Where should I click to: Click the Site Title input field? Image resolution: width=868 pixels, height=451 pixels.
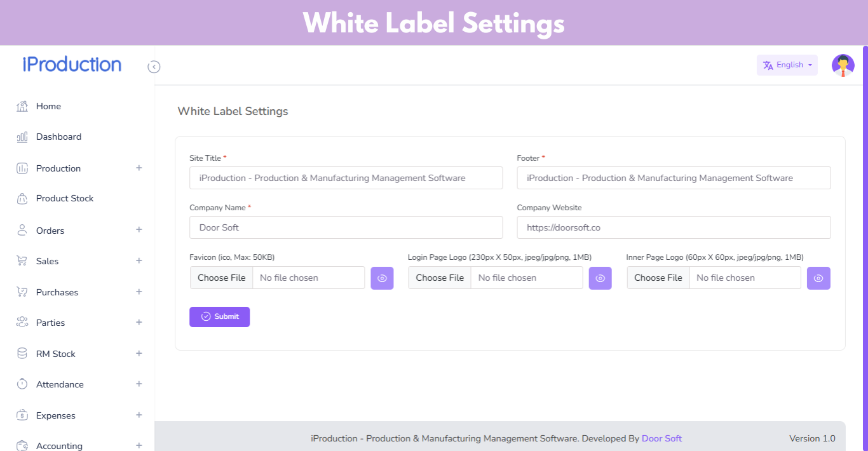[346, 178]
